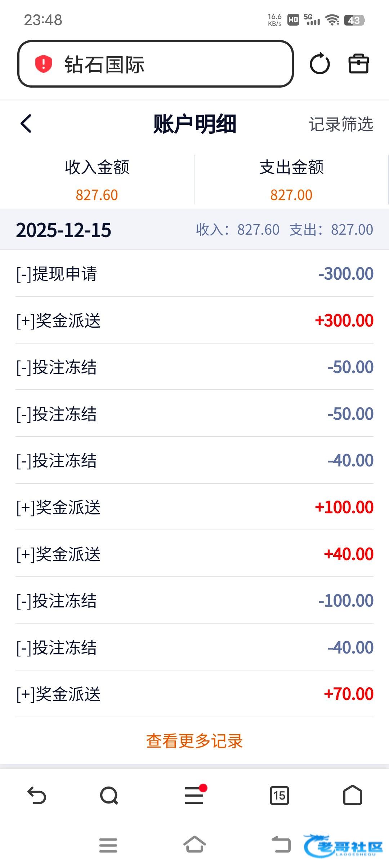This screenshot has width=389, height=868.
Task: Show the 15 open tabs
Action: click(x=280, y=795)
